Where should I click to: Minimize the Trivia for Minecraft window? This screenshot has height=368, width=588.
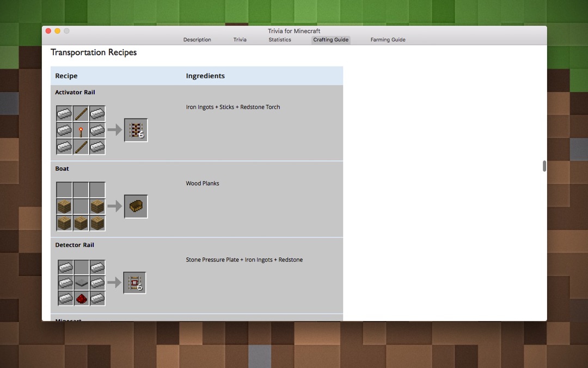tap(57, 31)
